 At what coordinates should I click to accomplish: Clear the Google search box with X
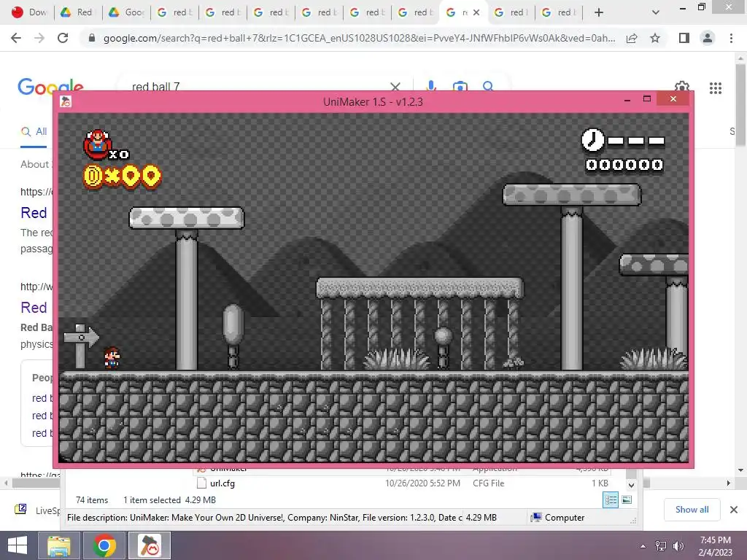[x=395, y=86]
